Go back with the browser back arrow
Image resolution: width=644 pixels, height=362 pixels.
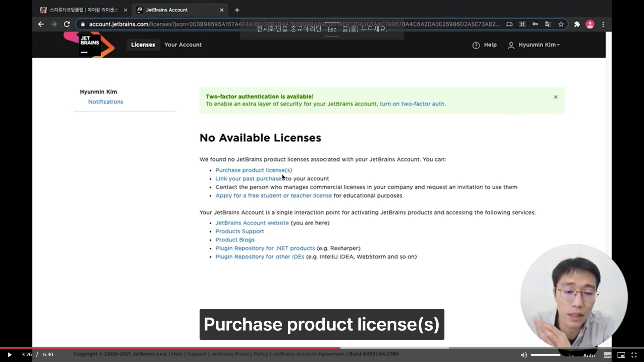(41, 24)
